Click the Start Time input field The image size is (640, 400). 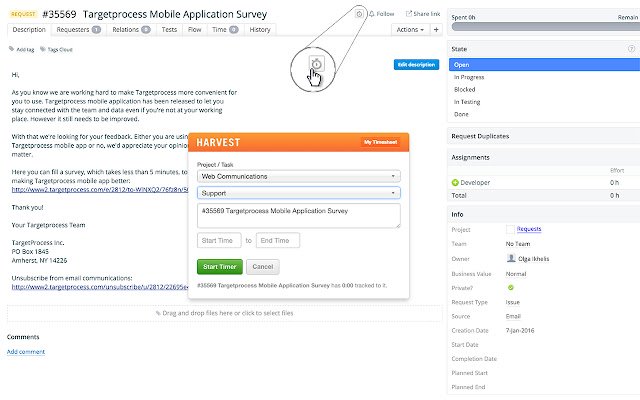click(x=220, y=241)
